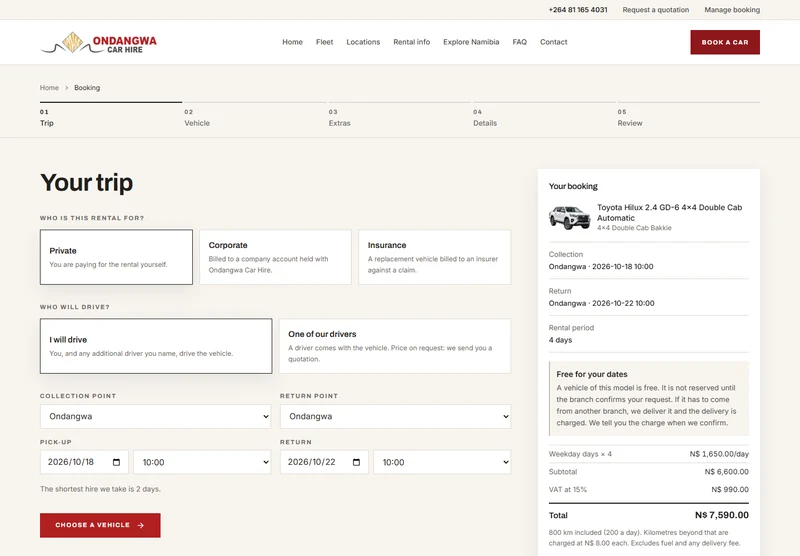Go to Home in navigation menu
The image size is (800, 556).
pos(292,42)
